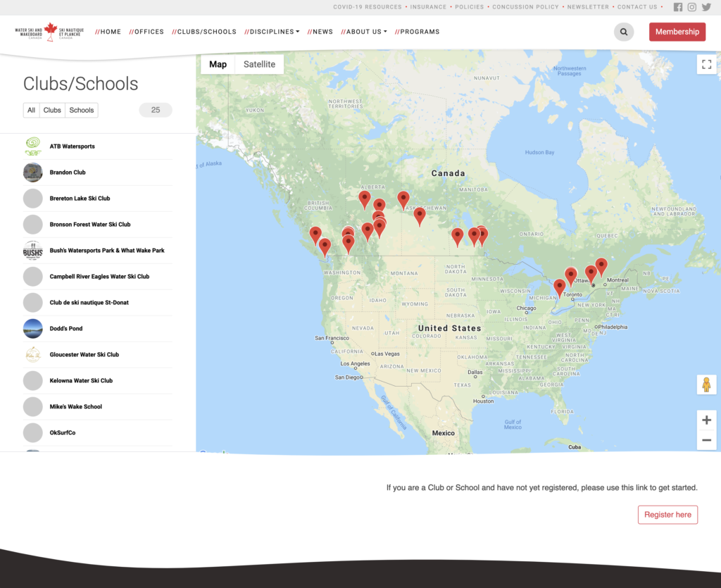Expand the About Us dropdown menu
Viewport: 721px width, 588px height.
pyautogui.click(x=364, y=32)
